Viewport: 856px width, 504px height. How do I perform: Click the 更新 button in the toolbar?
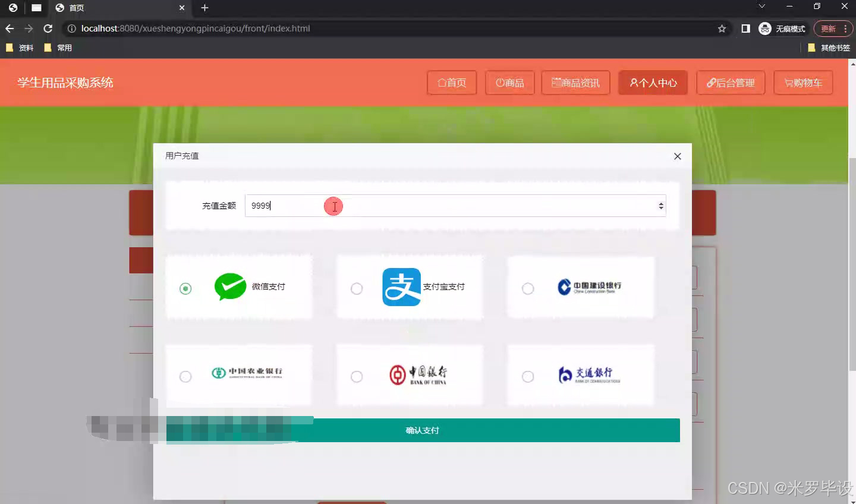827,28
